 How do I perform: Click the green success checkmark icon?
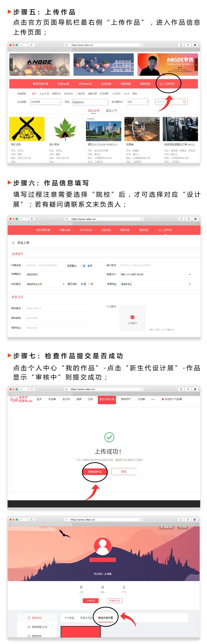[x=109, y=437]
